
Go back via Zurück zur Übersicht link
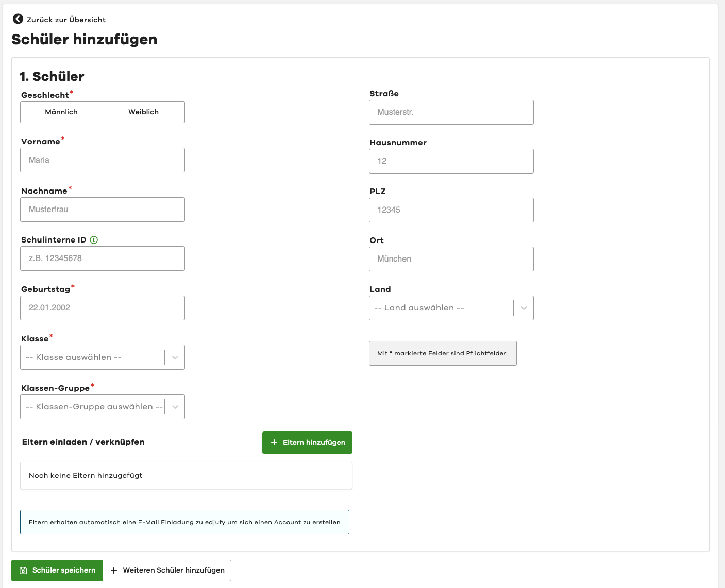click(x=66, y=20)
